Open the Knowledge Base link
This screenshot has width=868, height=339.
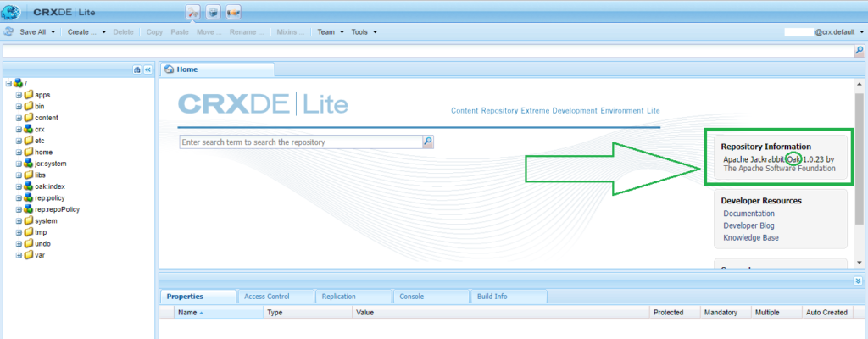pyautogui.click(x=751, y=237)
